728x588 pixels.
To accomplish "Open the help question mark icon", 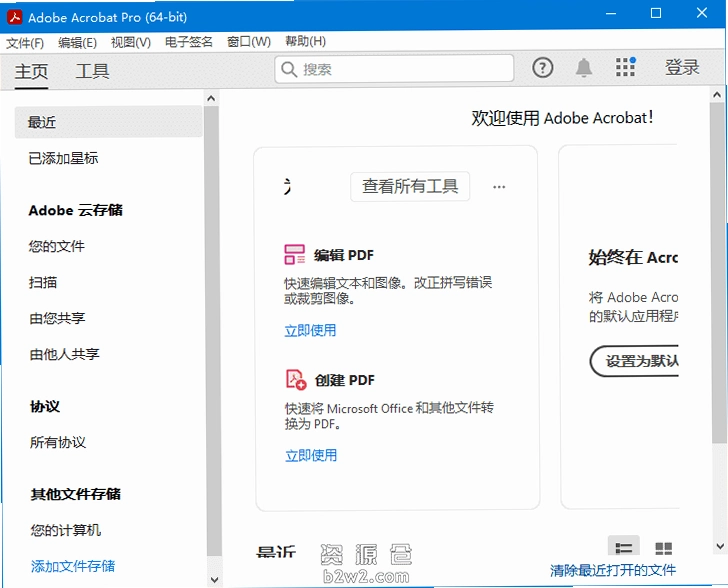I will click(x=542, y=68).
